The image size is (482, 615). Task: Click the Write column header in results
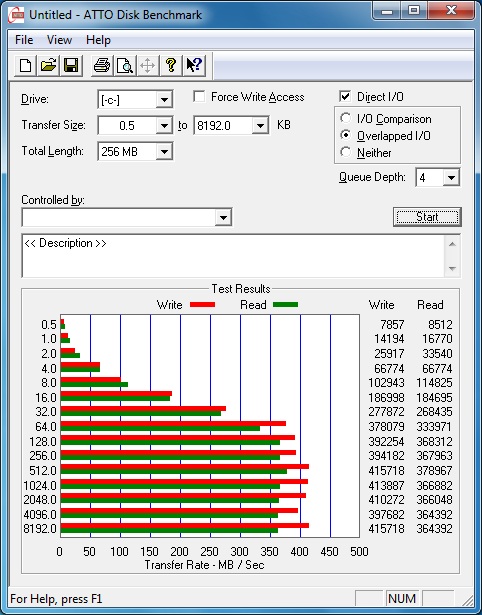[381, 305]
